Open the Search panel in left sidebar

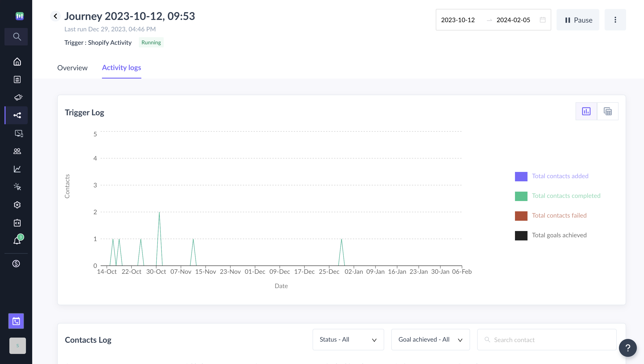16,36
